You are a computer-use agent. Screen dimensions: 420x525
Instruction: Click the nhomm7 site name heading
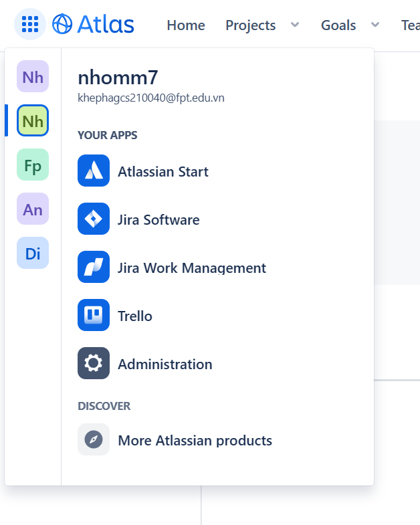click(x=118, y=78)
